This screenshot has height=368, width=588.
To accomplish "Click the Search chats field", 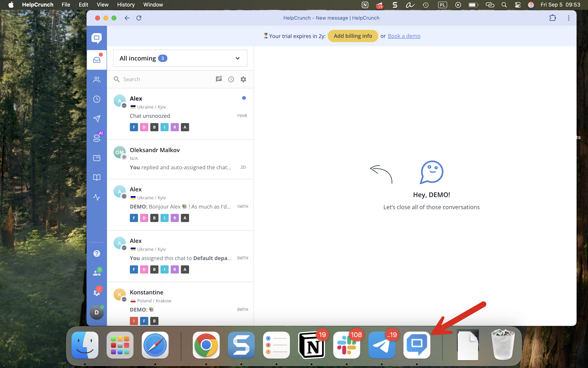I will click(x=163, y=79).
